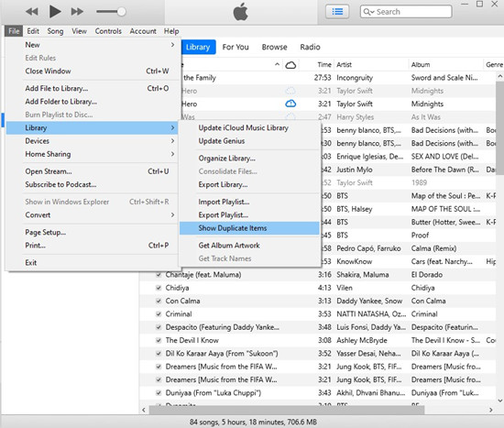Choose Import Playlist
This screenshot has width=504, height=428.
249,202
